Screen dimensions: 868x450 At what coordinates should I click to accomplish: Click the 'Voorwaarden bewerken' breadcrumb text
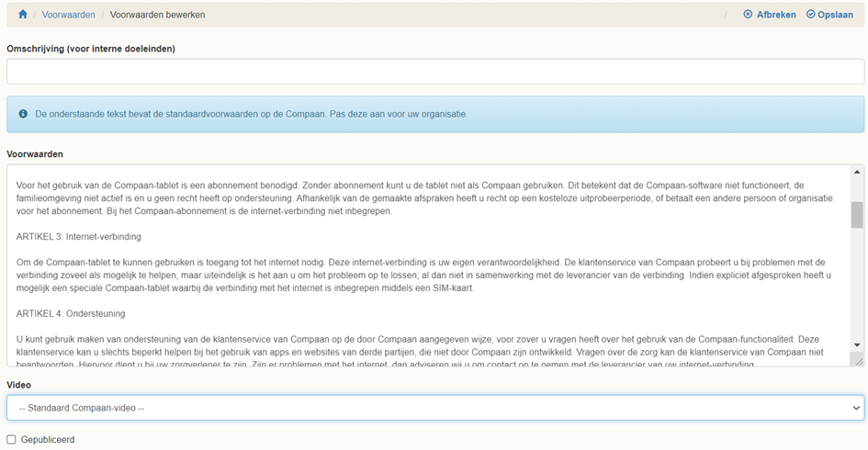(157, 15)
